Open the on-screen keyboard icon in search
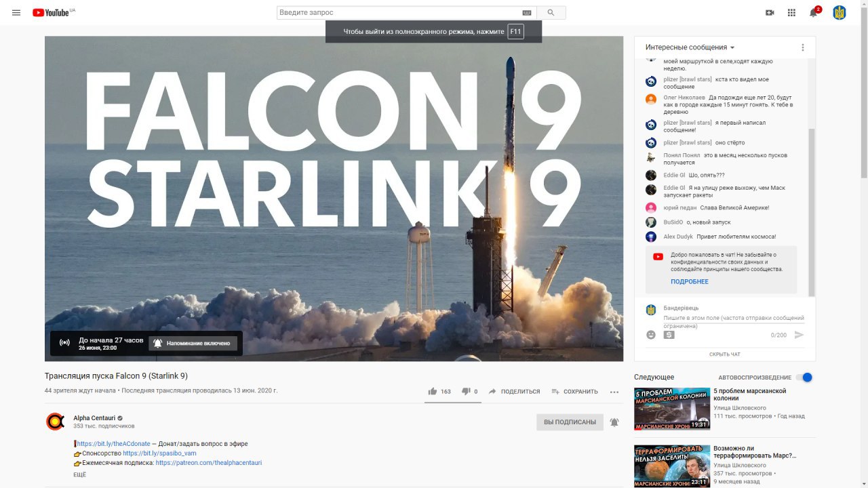Viewport: 868px width, 488px height. click(527, 12)
